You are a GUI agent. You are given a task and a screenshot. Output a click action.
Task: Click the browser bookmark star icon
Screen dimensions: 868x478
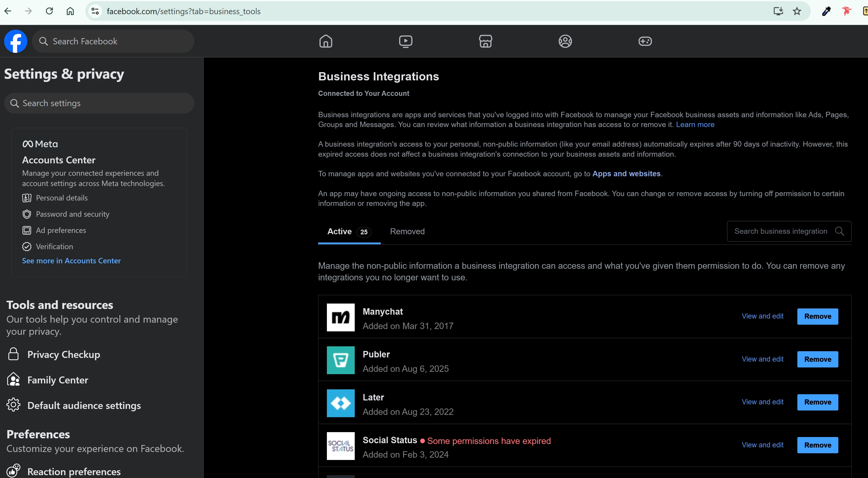click(x=797, y=11)
